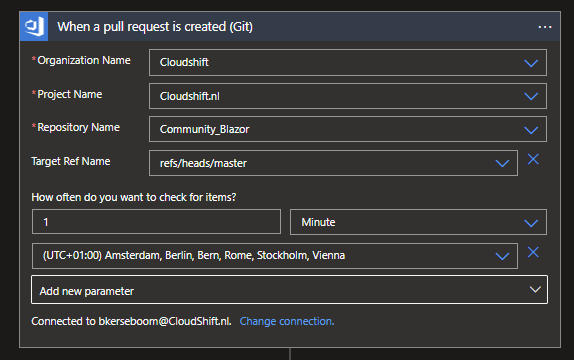The height and width of the screenshot is (360, 574).
Task: Click the 'Organization Name' label
Action: coord(84,60)
